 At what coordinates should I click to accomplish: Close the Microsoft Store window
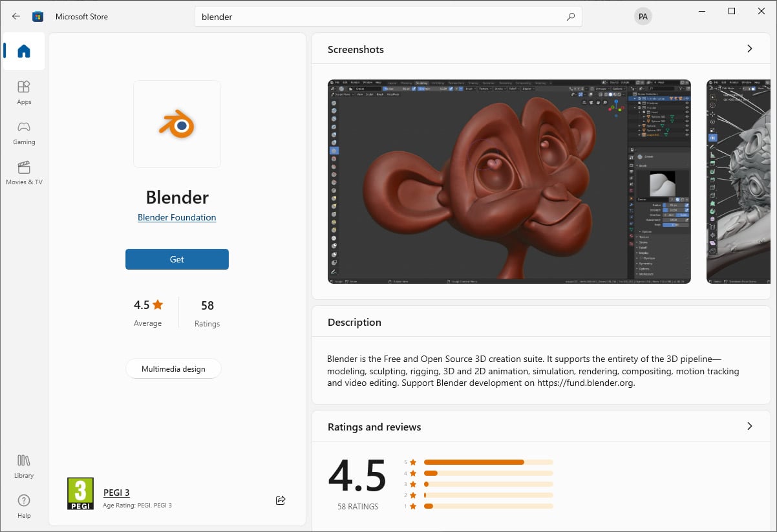click(x=761, y=11)
